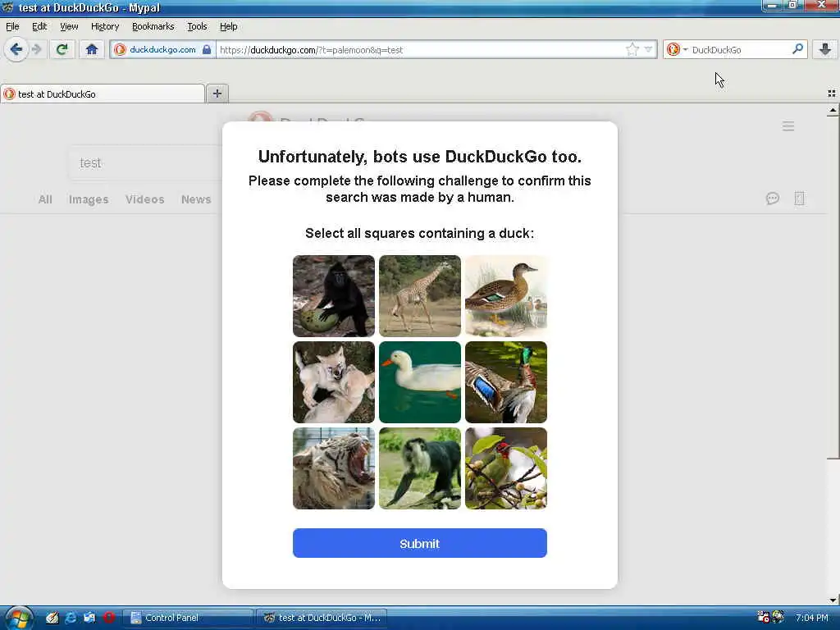Open a new tab with the plus button

coord(217,94)
